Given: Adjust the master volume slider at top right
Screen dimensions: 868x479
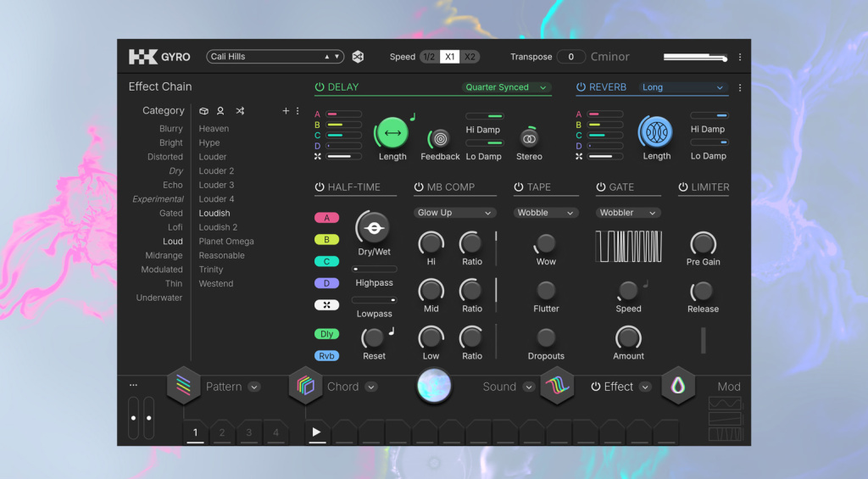Looking at the screenshot, I should (x=695, y=58).
